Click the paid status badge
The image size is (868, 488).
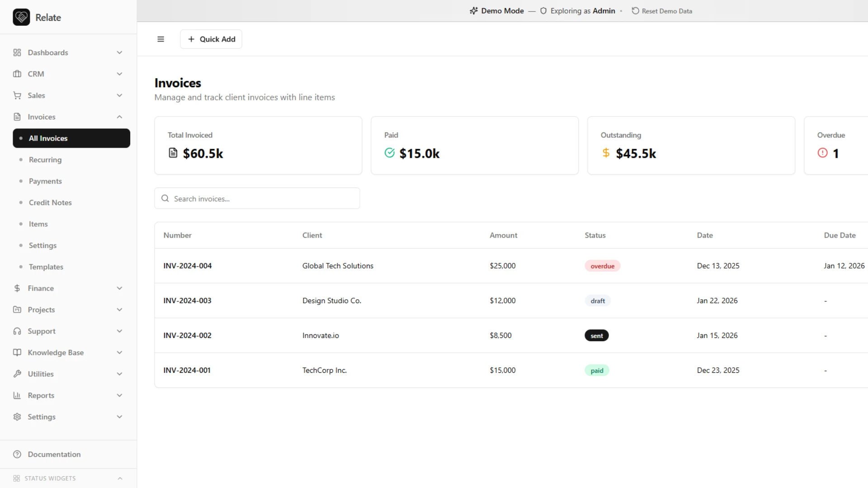[597, 370]
